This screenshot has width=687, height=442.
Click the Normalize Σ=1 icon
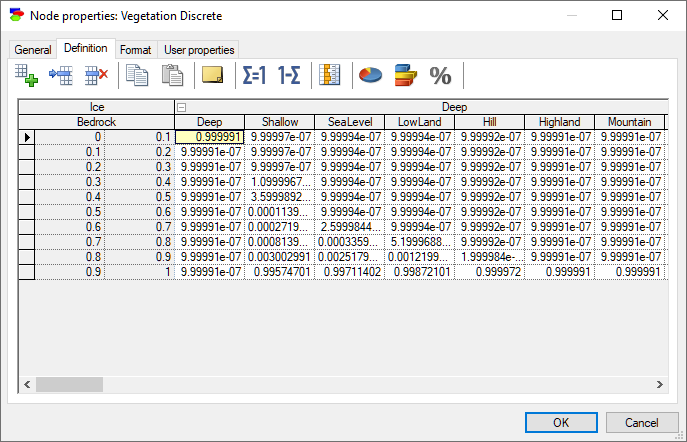click(254, 75)
